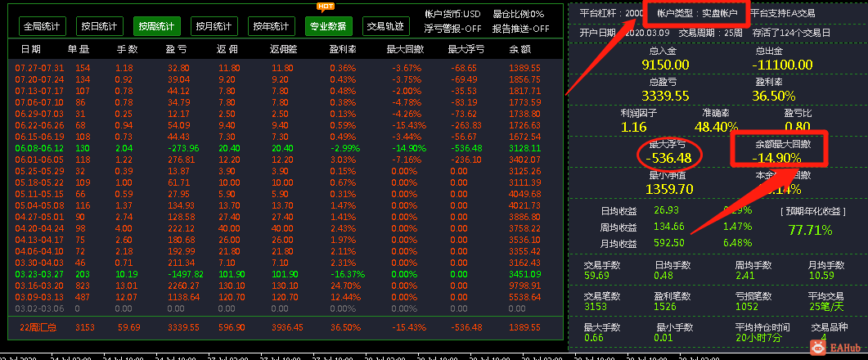
Task: Click the 总入金 value 9150.00
Action: [665, 65]
